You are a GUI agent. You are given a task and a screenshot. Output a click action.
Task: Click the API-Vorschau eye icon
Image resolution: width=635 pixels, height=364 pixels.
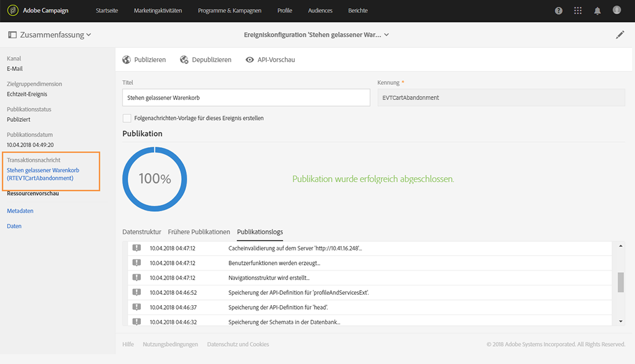point(250,60)
